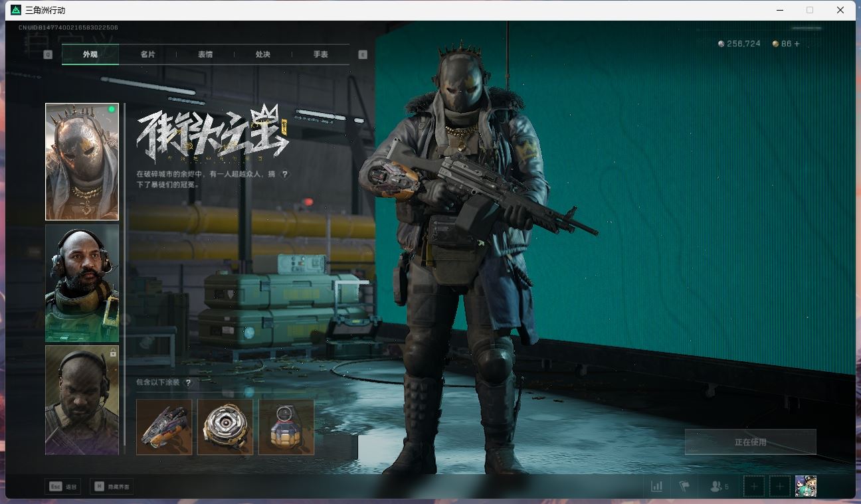Open the friends list icon showing 5
The image size is (861, 504).
(719, 486)
